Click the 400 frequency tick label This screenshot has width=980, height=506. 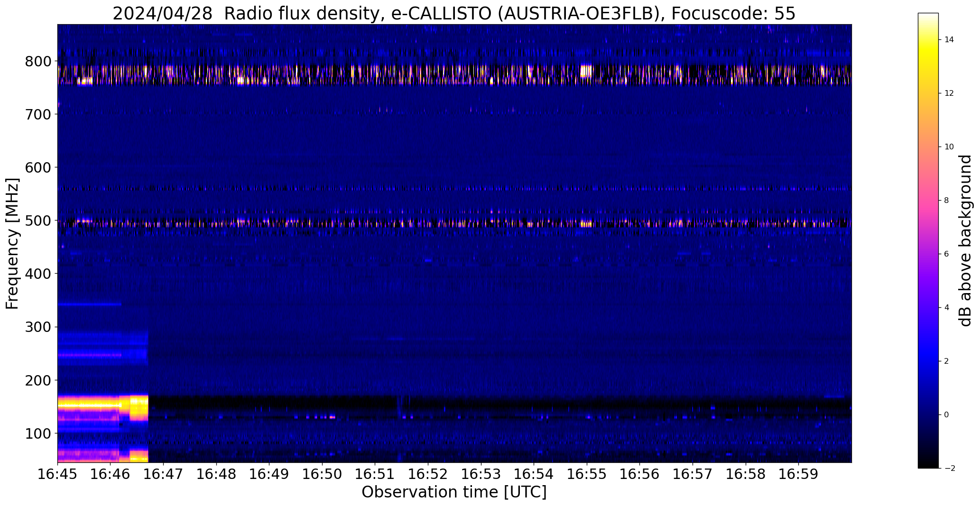[38, 274]
